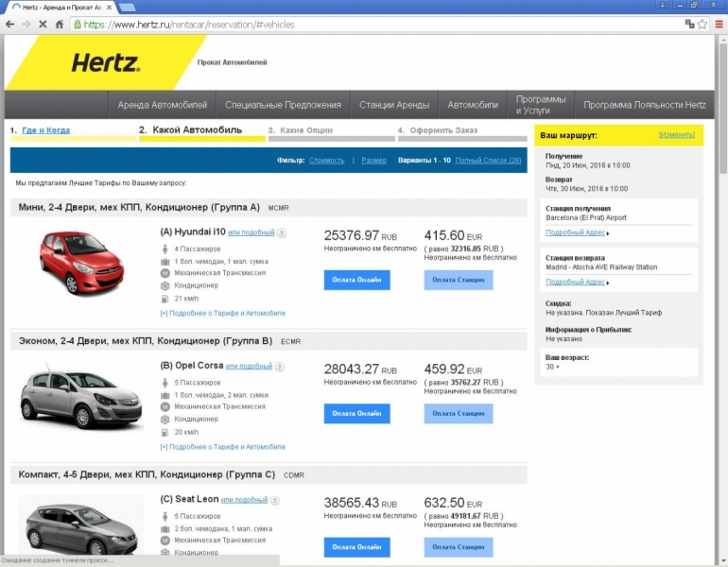Click fuel pump icon for Opel Corsa
The width and height of the screenshot is (728, 567).
point(165,433)
